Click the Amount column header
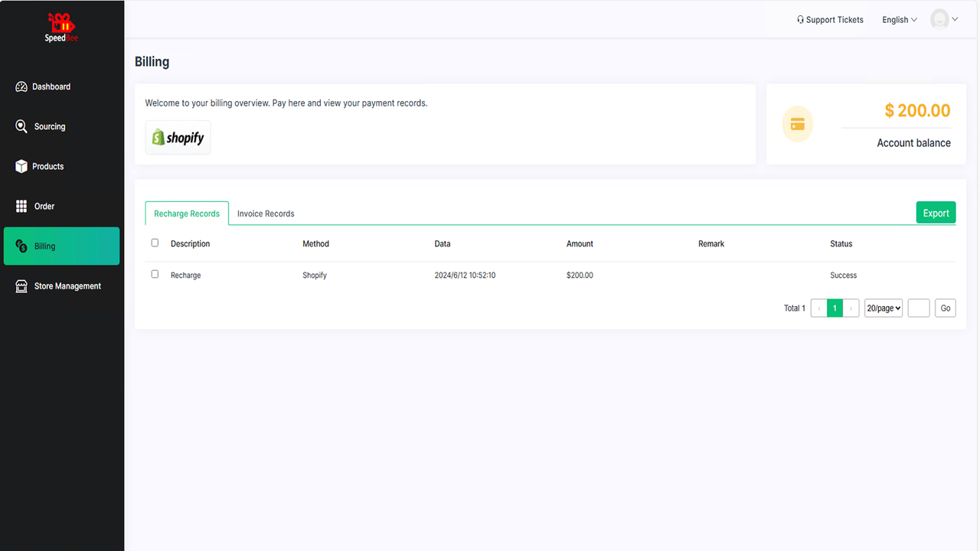Viewport: 980px width, 551px height. (580, 243)
